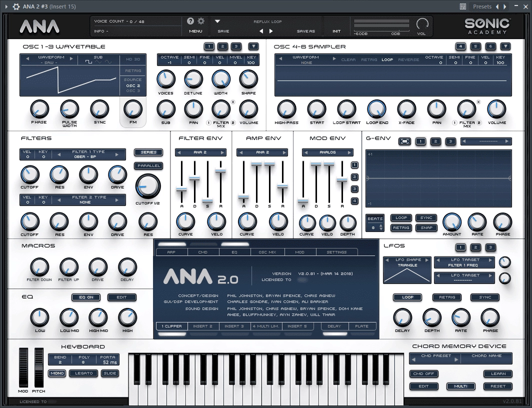
Task: Click EQ EDIT button
Action: point(122,297)
